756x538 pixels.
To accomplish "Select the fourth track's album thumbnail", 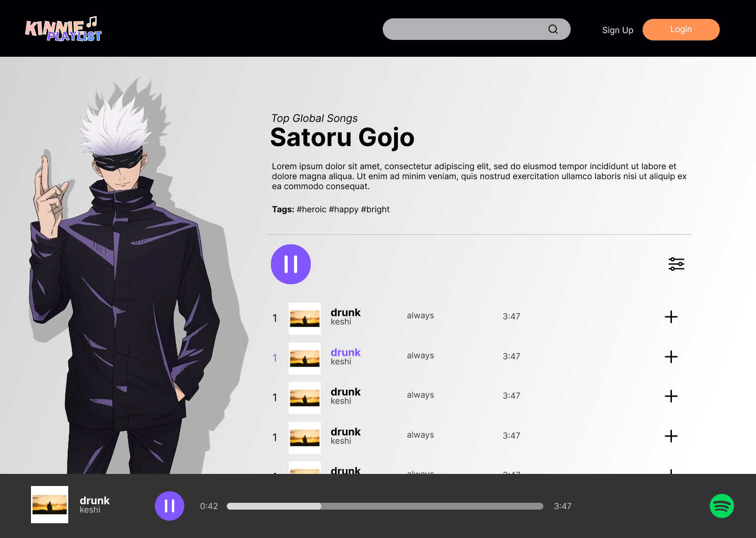I will coord(304,438).
